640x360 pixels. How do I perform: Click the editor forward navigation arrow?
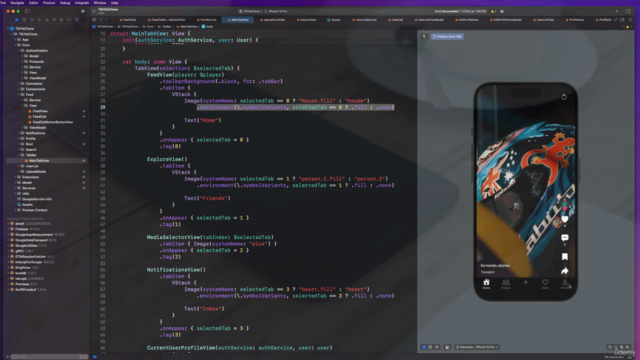point(106,20)
